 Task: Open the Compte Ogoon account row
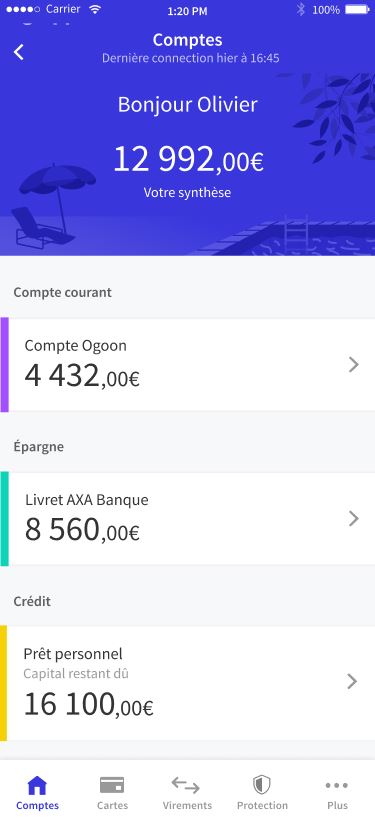point(187,365)
